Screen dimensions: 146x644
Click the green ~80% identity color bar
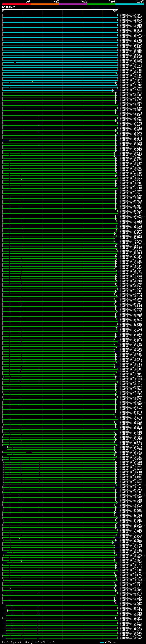(101, 4)
